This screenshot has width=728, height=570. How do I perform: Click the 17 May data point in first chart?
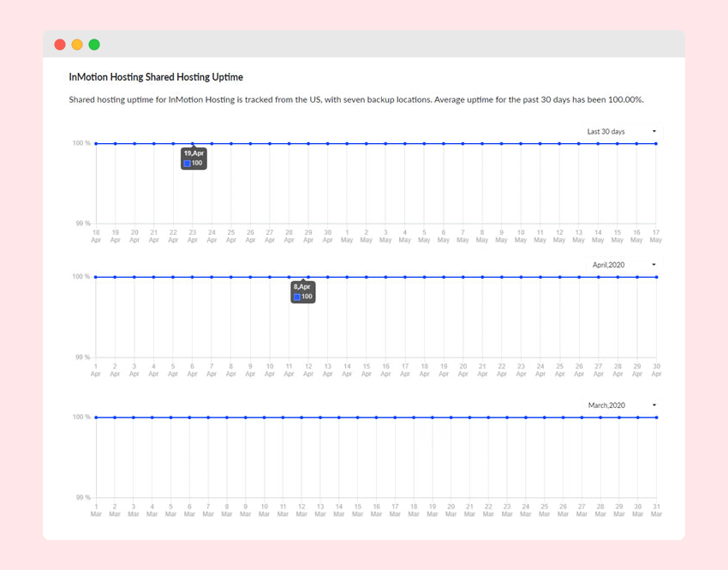pyautogui.click(x=656, y=143)
